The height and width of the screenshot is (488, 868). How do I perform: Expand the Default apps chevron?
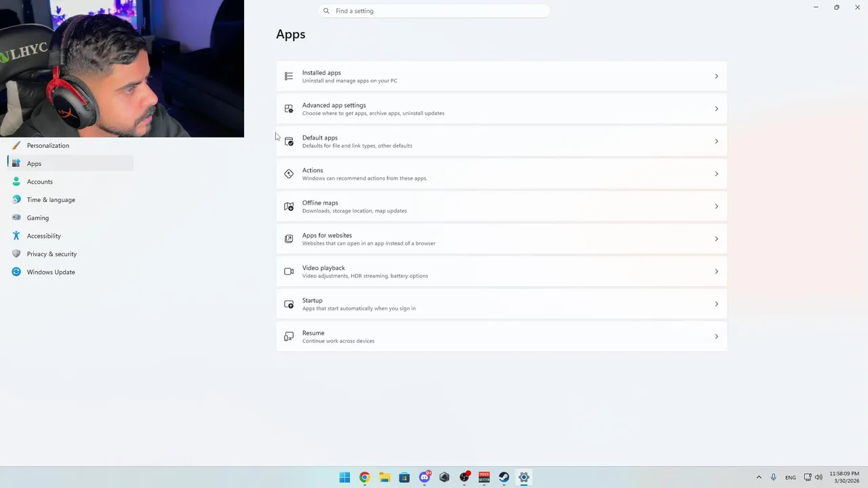[x=716, y=141]
